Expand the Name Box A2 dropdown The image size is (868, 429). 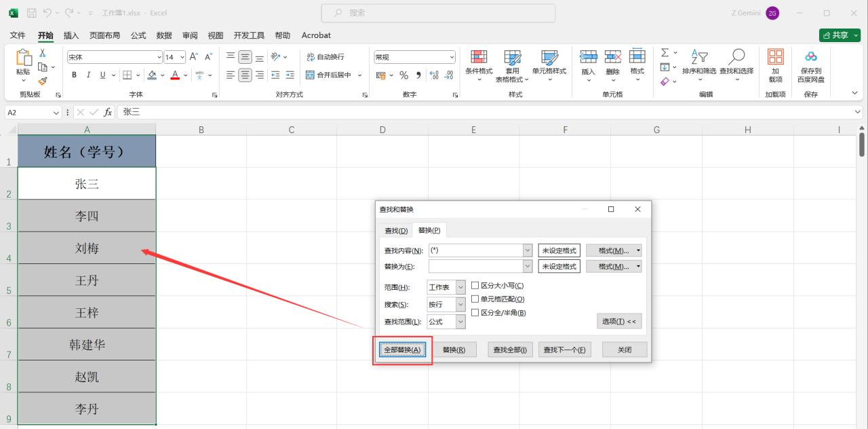pos(56,112)
